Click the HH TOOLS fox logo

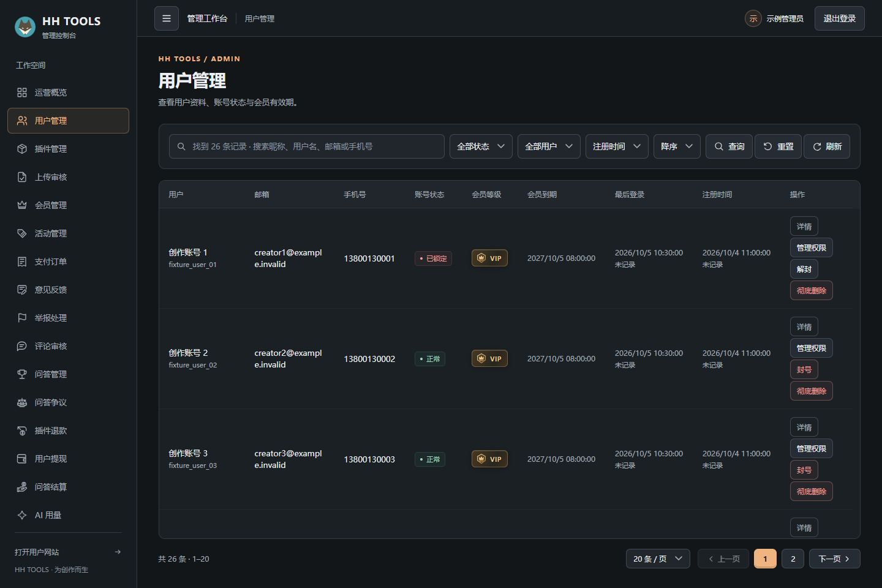[25, 27]
